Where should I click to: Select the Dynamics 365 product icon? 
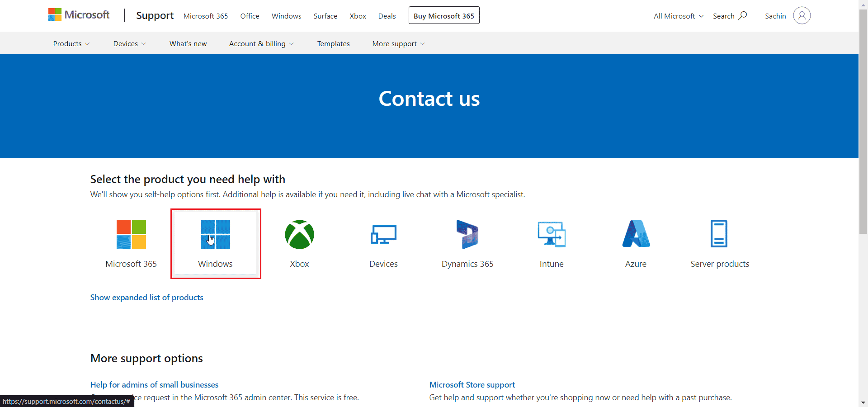coord(467,235)
